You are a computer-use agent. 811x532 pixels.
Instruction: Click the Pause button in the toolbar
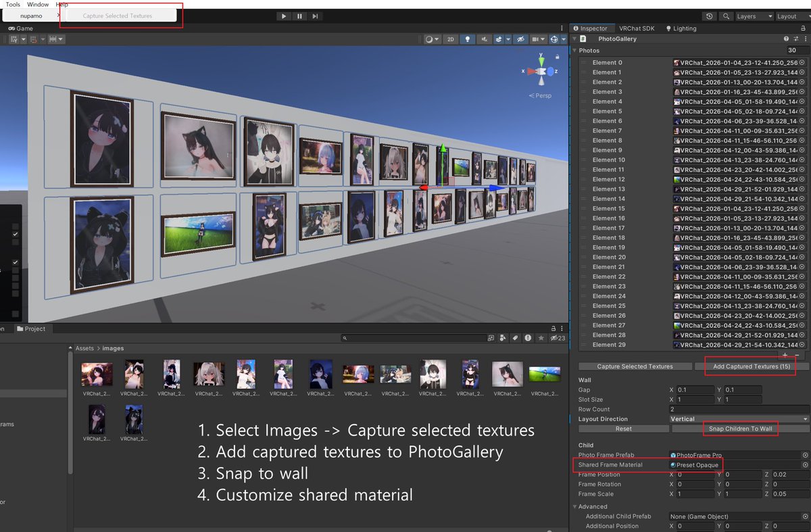[299, 16]
